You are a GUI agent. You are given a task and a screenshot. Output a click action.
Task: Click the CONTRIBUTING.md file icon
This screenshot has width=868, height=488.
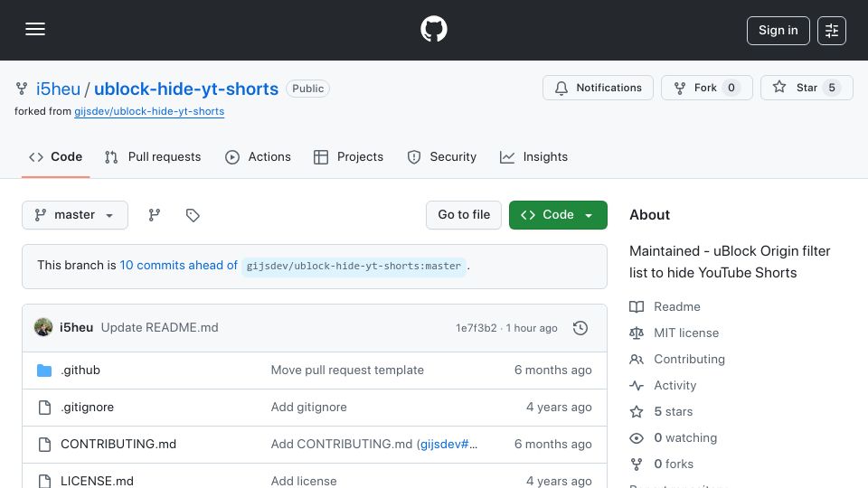coord(44,445)
